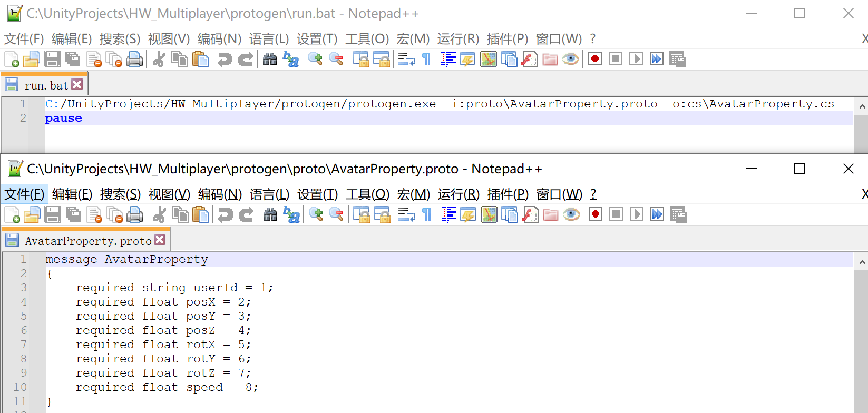Click Close All icon in AvatarProperty.proto window

(x=114, y=214)
